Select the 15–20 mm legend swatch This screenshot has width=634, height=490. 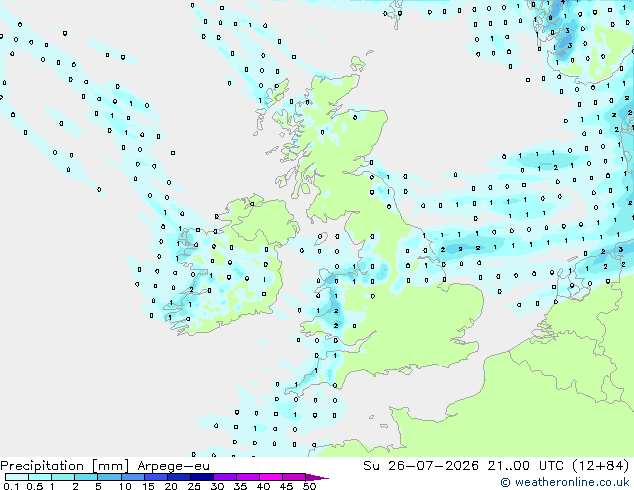(156, 477)
